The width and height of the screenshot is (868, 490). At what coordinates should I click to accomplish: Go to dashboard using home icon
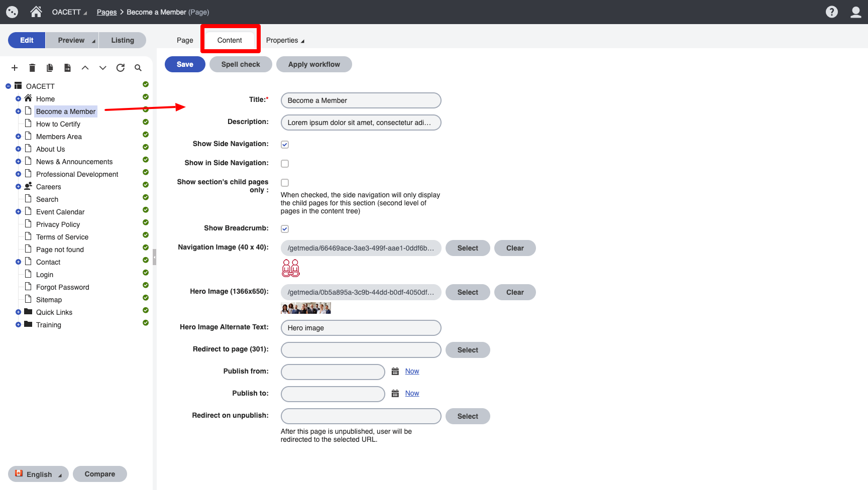(36, 12)
